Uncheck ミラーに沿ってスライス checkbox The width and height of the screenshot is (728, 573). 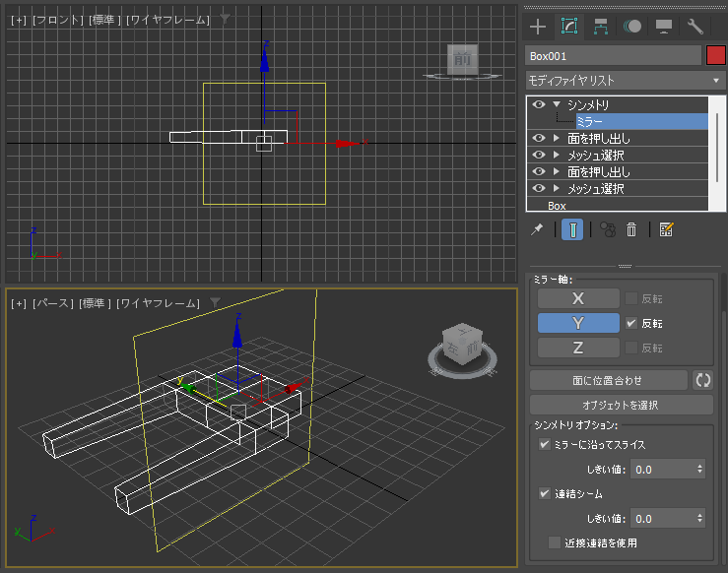click(x=545, y=444)
